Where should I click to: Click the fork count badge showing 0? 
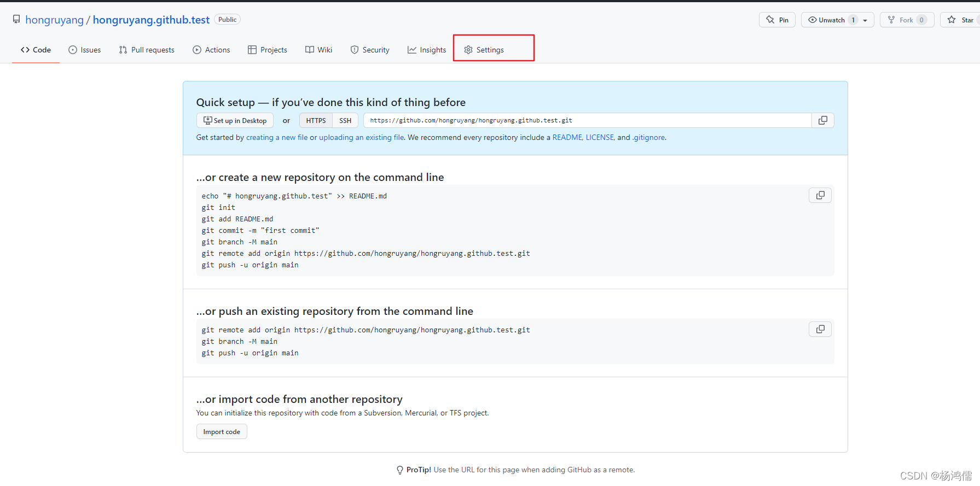pyautogui.click(x=921, y=20)
